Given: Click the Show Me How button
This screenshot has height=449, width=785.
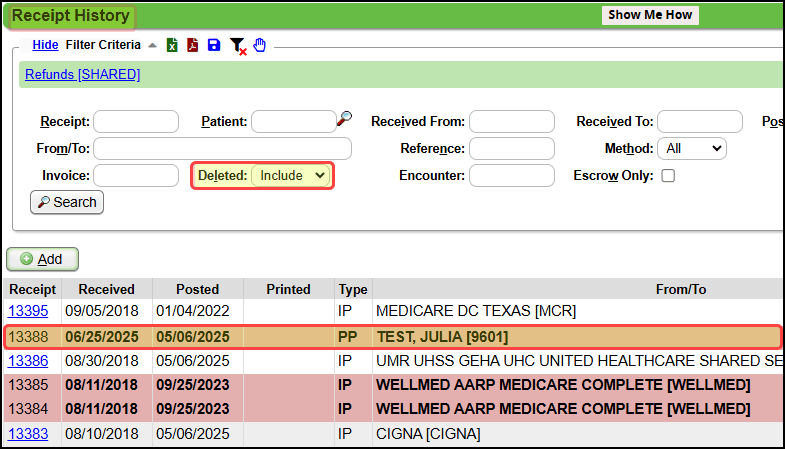Looking at the screenshot, I should tap(650, 15).
